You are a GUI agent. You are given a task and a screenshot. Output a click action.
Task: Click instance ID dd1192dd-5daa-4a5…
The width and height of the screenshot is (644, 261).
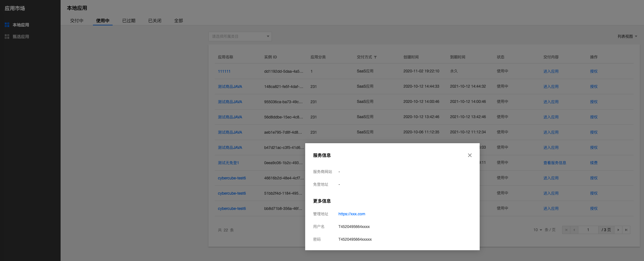point(284,71)
